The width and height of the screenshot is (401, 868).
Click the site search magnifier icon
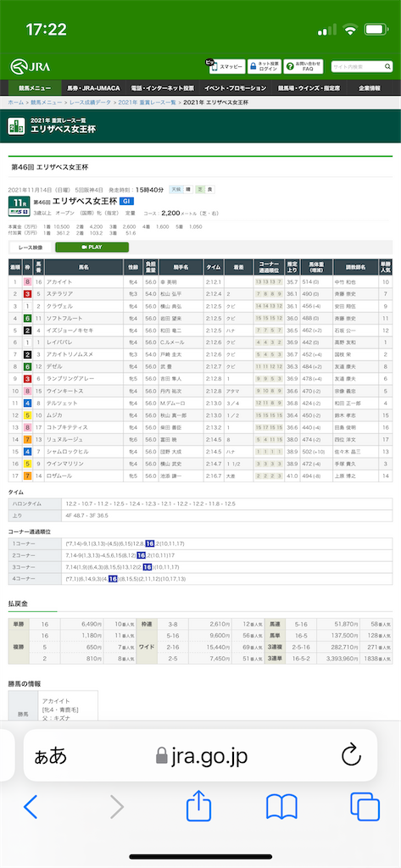[387, 67]
